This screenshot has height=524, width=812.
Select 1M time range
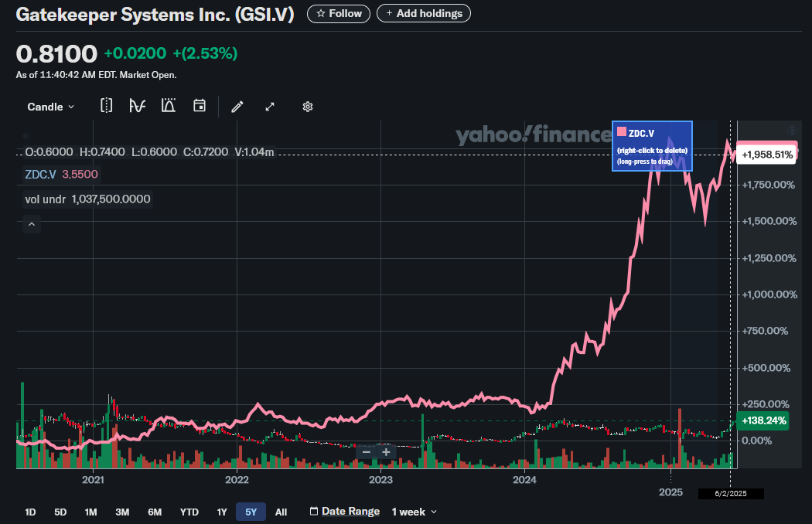click(x=91, y=512)
